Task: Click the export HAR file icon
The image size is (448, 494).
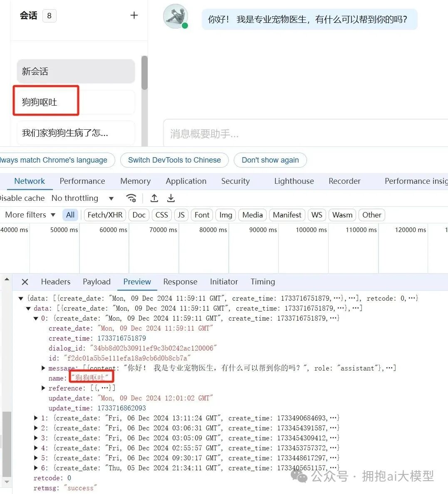Action: (171, 198)
